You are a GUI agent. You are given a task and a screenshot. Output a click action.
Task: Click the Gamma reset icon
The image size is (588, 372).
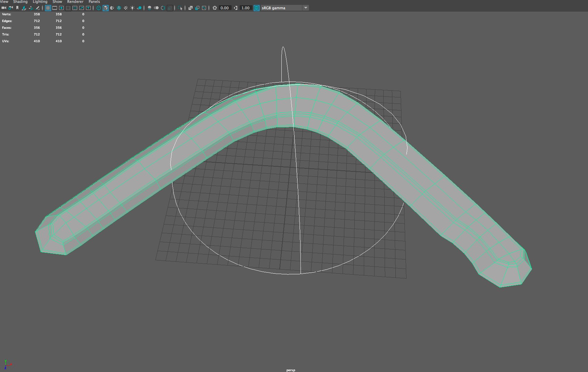[236, 8]
